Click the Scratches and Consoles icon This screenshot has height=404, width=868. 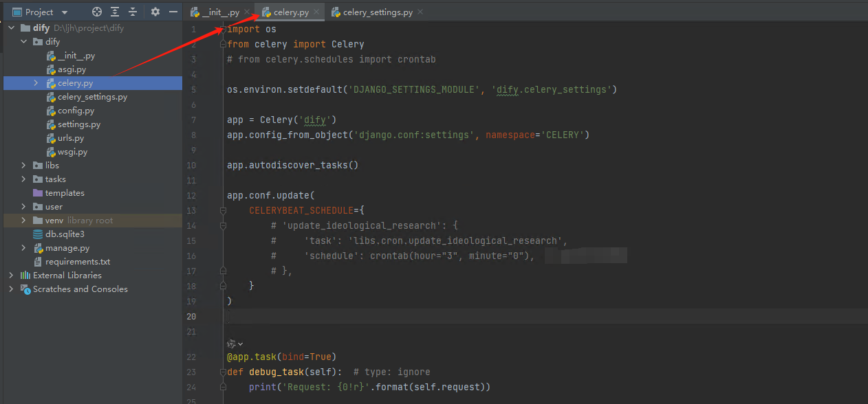click(x=26, y=289)
